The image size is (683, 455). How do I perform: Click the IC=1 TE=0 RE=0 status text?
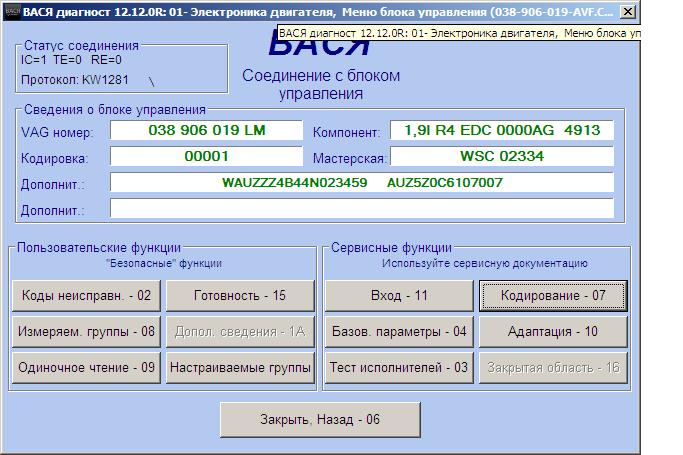[x=71, y=60]
